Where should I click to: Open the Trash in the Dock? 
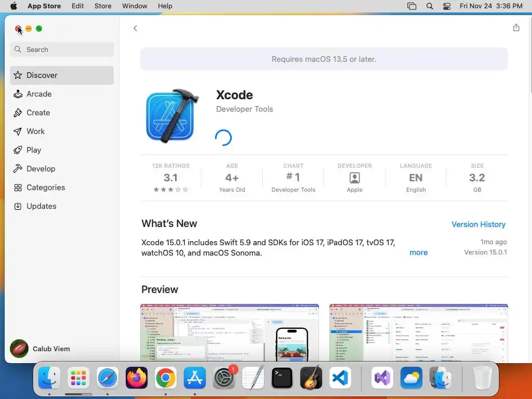482,378
